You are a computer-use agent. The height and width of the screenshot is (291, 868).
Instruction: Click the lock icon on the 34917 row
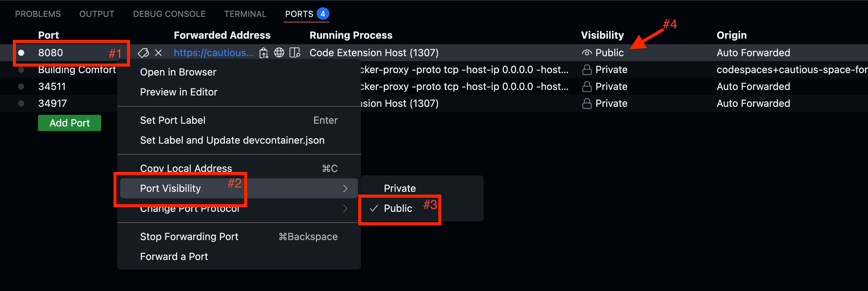587,103
